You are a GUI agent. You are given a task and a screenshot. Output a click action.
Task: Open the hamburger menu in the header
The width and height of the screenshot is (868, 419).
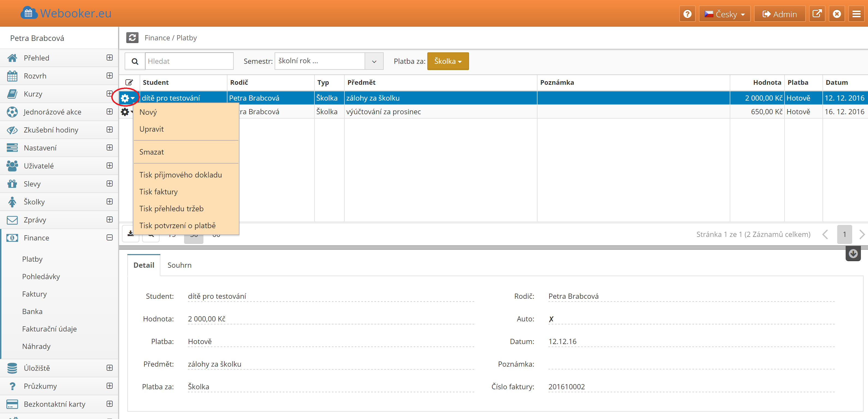pyautogui.click(x=856, y=14)
